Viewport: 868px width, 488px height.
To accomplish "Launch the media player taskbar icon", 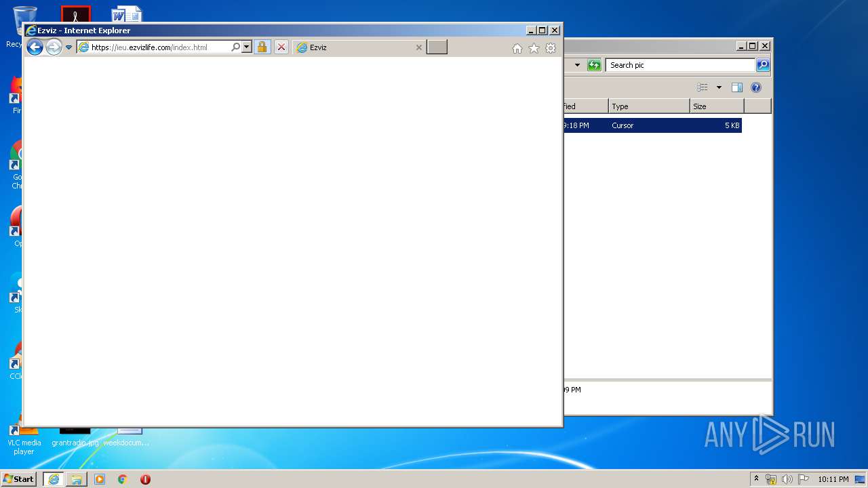I will click(x=100, y=479).
